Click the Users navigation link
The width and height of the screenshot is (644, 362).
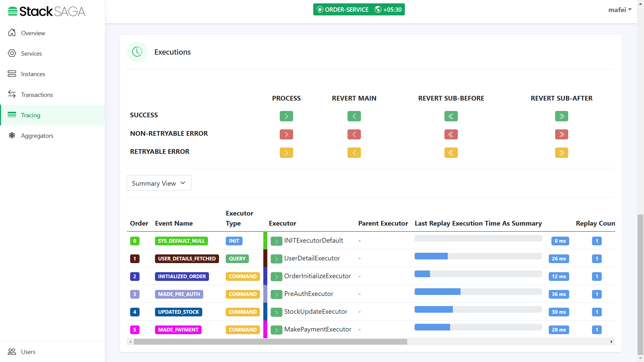click(28, 351)
